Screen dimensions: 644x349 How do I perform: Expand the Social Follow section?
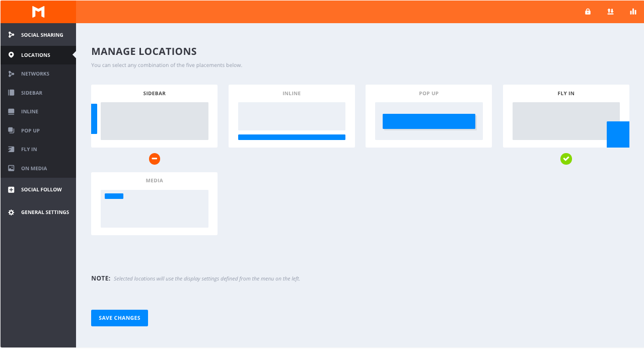tap(41, 190)
